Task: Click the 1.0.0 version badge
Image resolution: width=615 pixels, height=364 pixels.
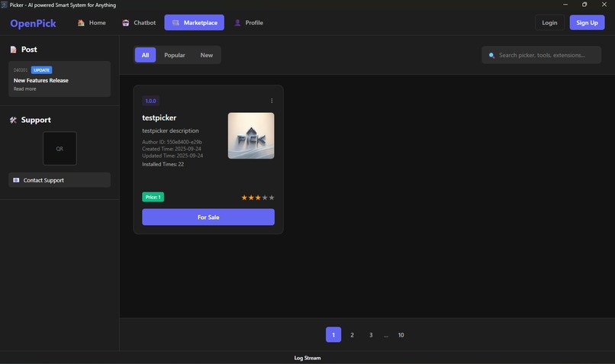Action: 150,101
